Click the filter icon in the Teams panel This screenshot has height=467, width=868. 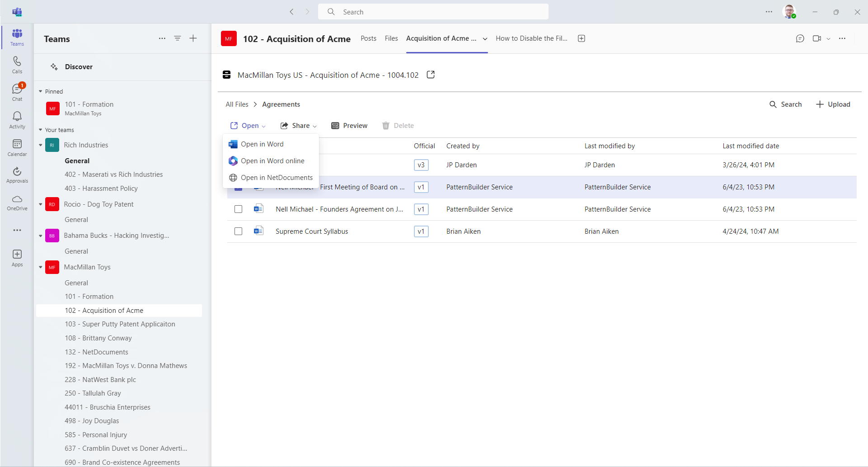coord(178,38)
